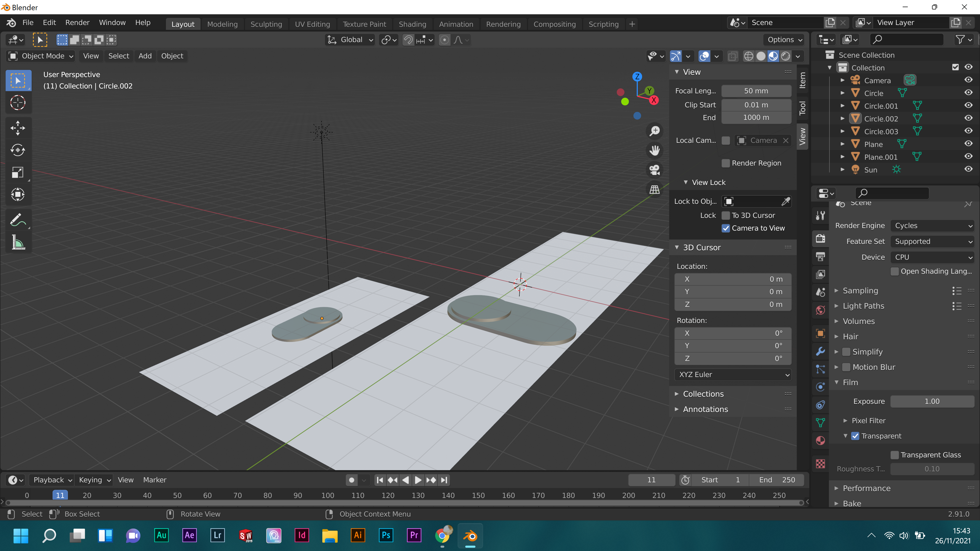The width and height of the screenshot is (980, 551).
Task: Open the Keying popover in timeline
Action: (x=94, y=480)
